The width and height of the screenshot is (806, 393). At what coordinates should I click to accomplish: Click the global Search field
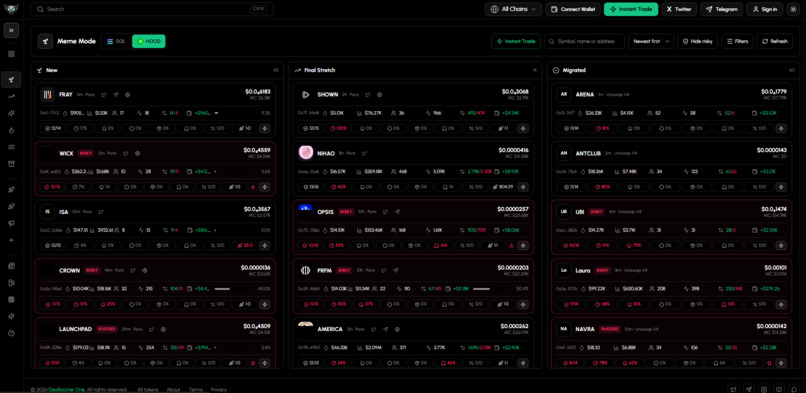152,9
